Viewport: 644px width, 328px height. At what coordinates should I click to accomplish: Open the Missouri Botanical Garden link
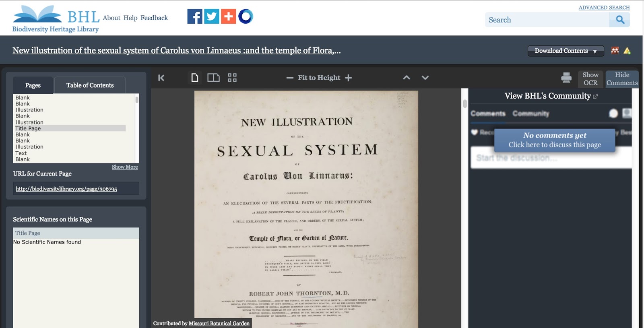click(219, 323)
